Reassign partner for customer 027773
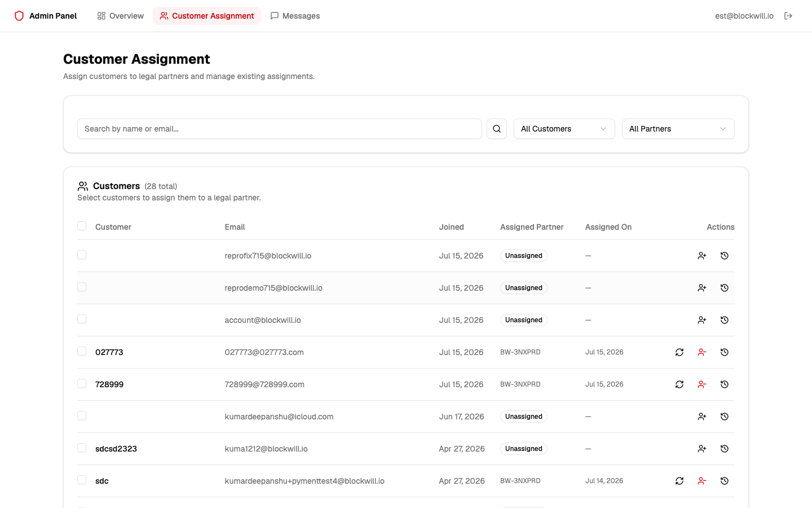The image size is (812, 508). (x=679, y=352)
